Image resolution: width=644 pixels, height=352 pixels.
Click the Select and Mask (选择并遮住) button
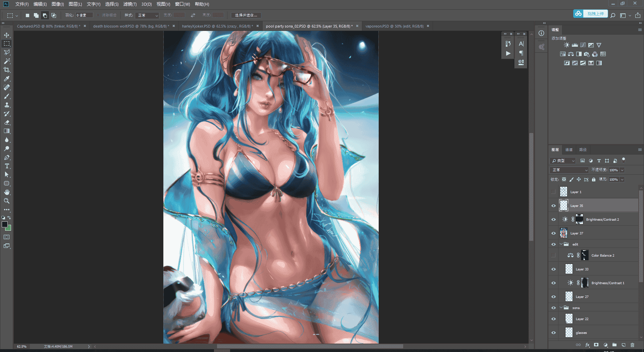[246, 15]
